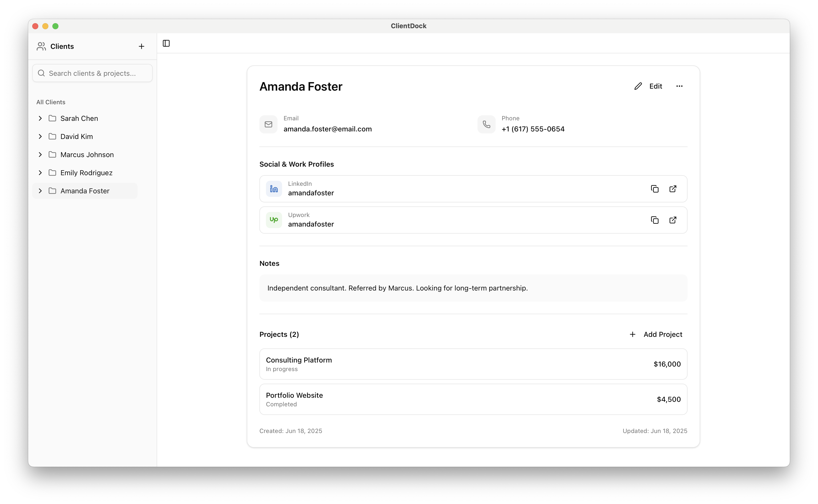Expand Marcus Johnson's projects

(40, 154)
